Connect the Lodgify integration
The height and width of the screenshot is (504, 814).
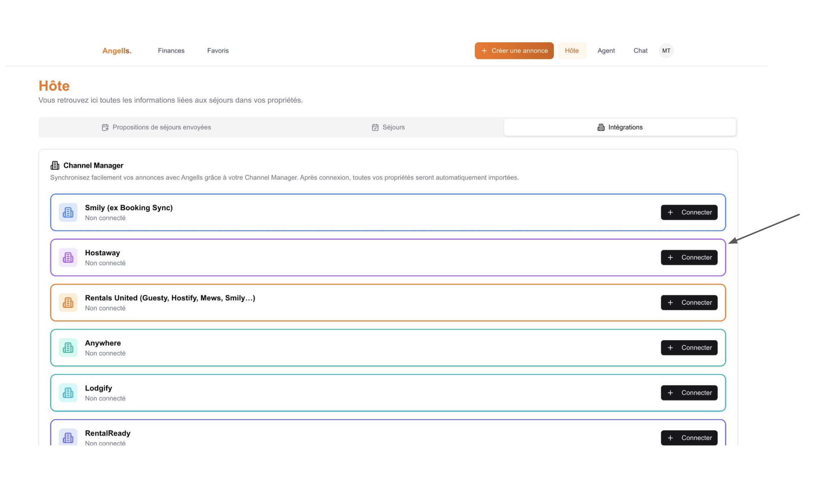[x=689, y=393]
